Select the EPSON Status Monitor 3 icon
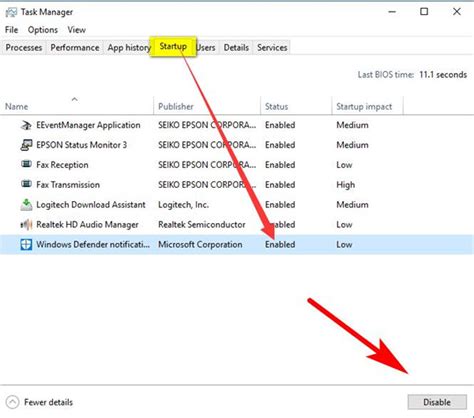Image resolution: width=474 pixels, height=418 pixels. pos(26,145)
